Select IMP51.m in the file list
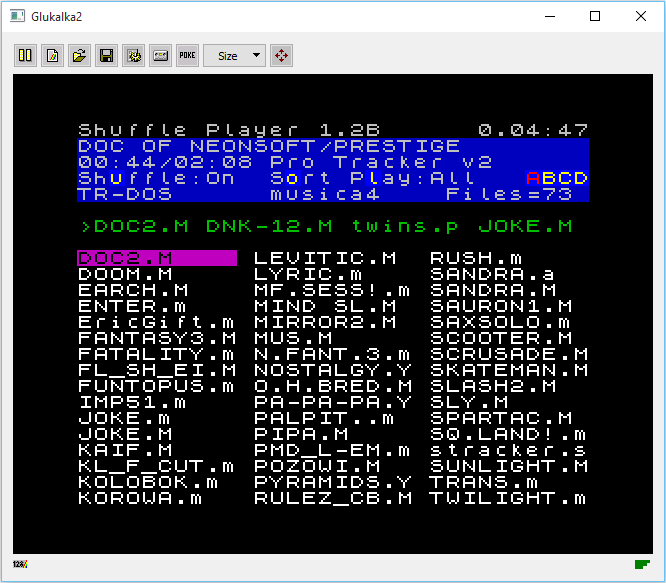The image size is (666, 583). click(133, 403)
